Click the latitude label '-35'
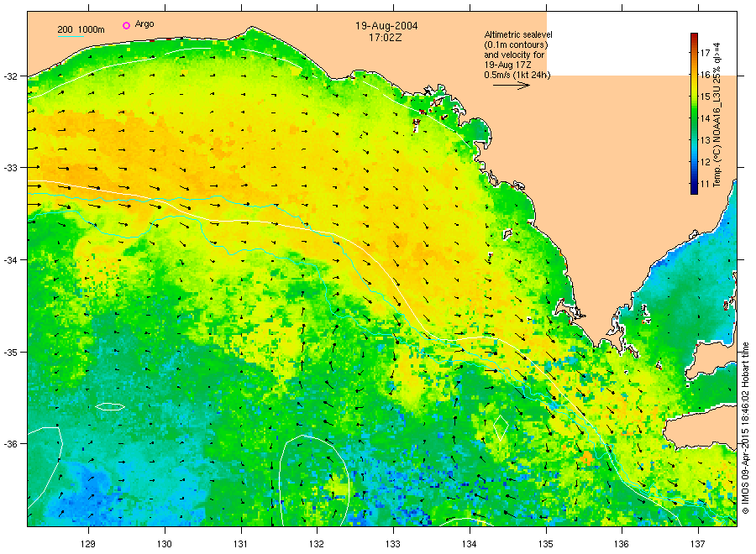 [x=10, y=353]
